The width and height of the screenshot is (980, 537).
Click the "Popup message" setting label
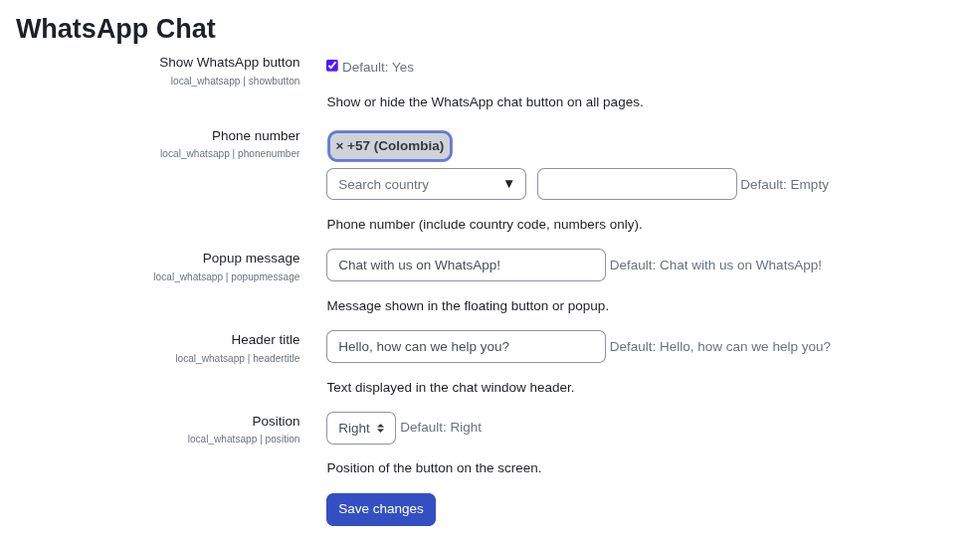251,259
